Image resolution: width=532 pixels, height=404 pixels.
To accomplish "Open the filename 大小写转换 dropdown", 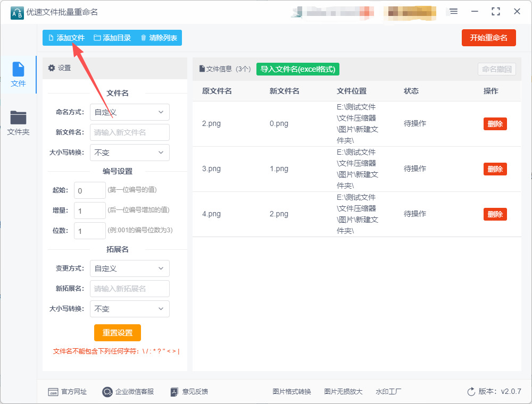I will coord(130,153).
